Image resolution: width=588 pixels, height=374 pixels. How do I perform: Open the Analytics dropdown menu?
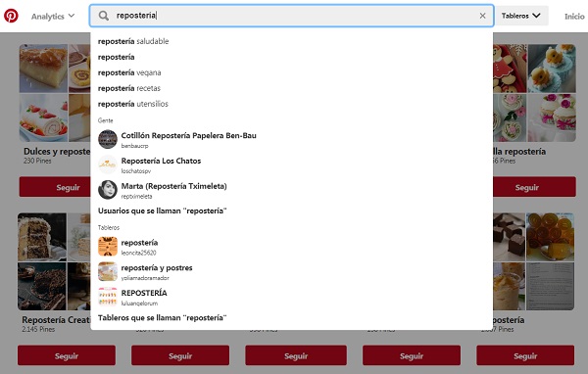(53, 16)
